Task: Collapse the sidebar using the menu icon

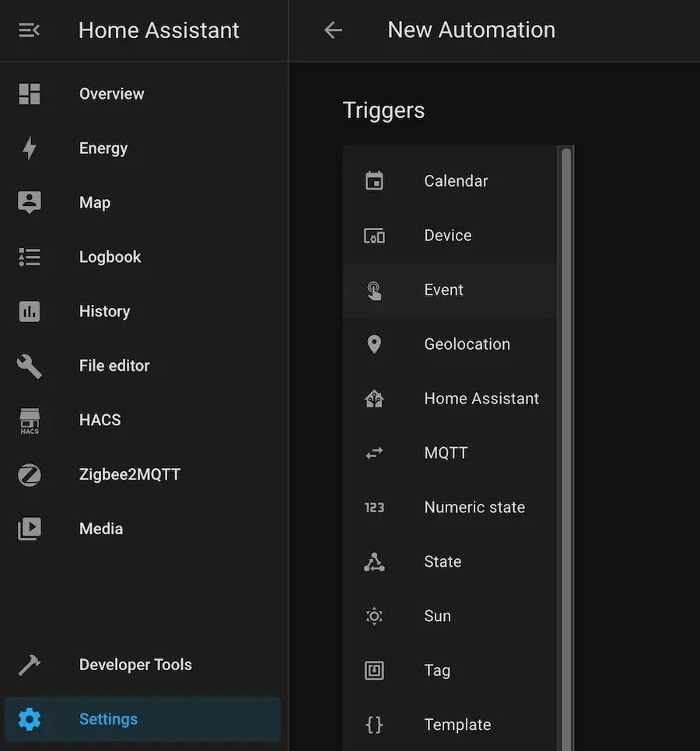Action: point(29,30)
